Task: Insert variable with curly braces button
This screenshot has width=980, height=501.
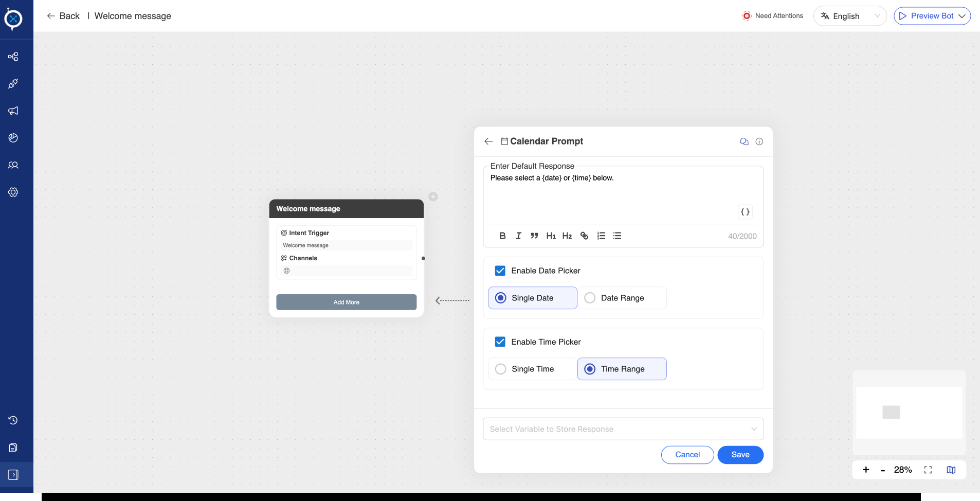Action: pyautogui.click(x=745, y=212)
